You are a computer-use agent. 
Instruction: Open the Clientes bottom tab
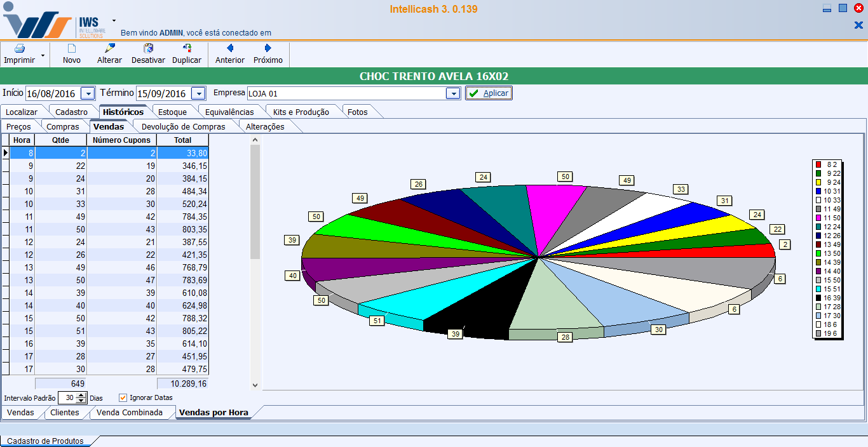click(x=65, y=413)
